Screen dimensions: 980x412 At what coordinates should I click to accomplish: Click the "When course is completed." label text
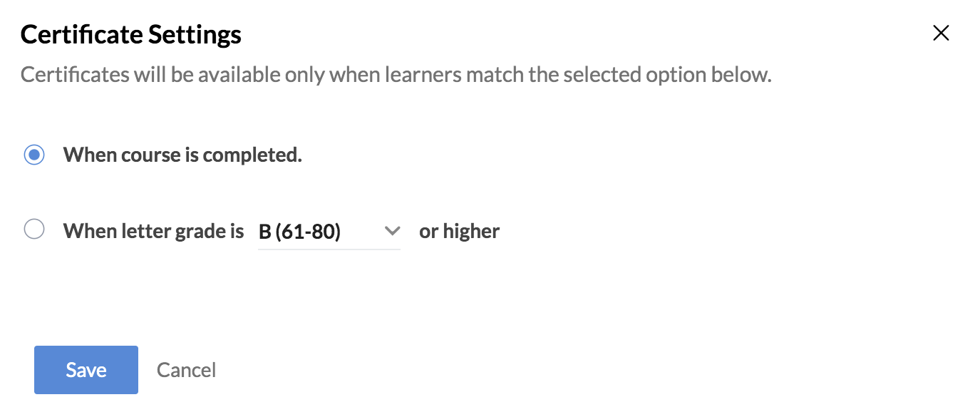tap(182, 155)
